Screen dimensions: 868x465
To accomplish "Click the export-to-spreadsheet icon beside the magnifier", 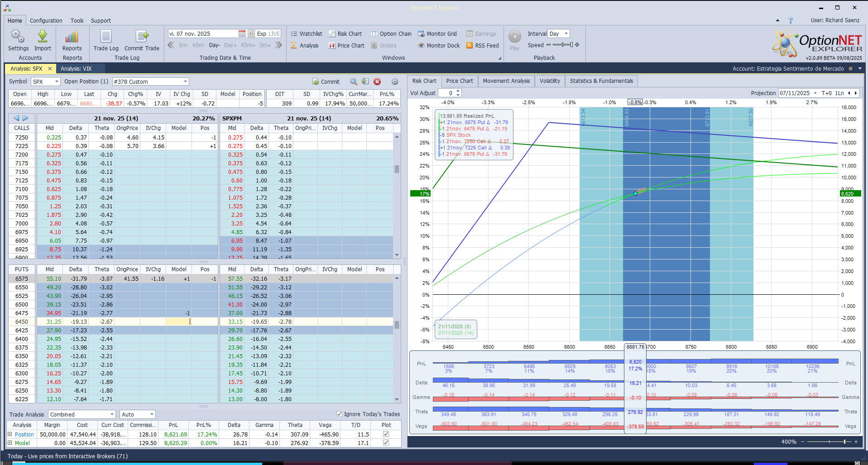I will (365, 81).
